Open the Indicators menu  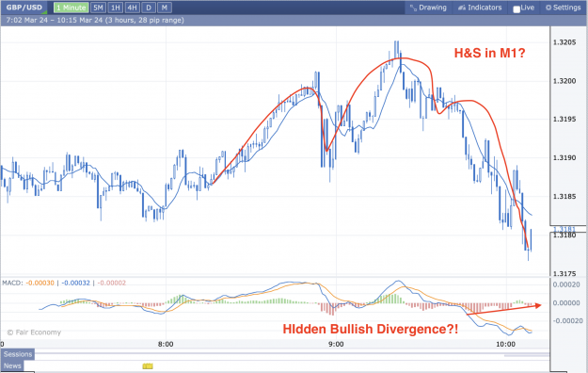[x=480, y=8]
